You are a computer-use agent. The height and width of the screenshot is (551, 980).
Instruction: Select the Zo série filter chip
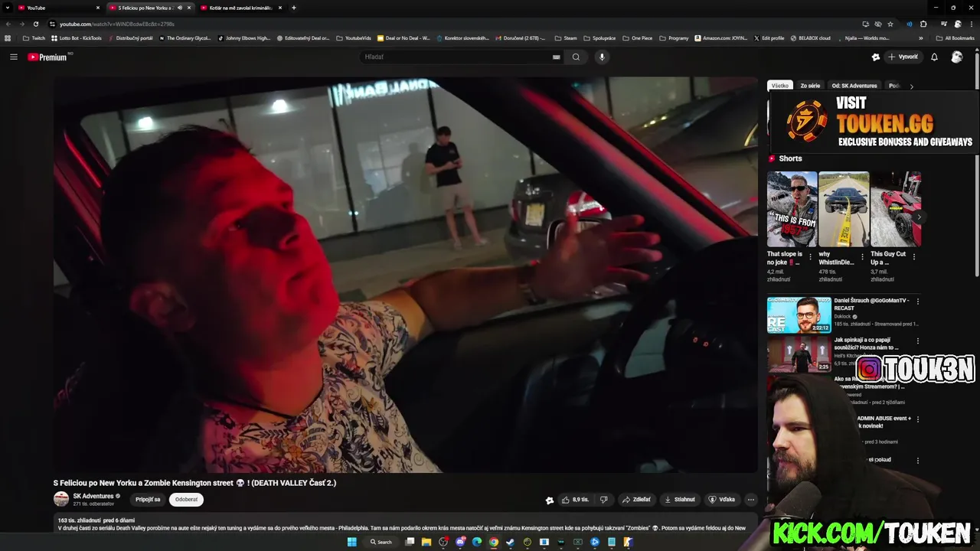tap(810, 86)
